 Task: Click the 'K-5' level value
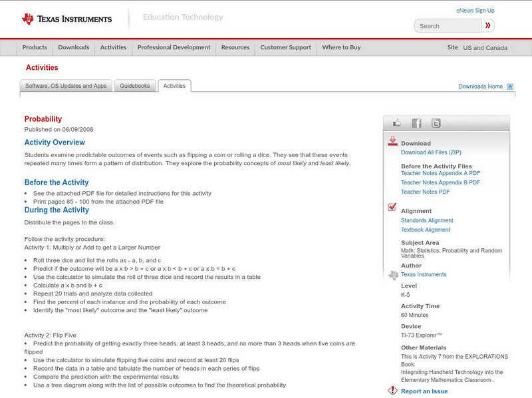[406, 295]
